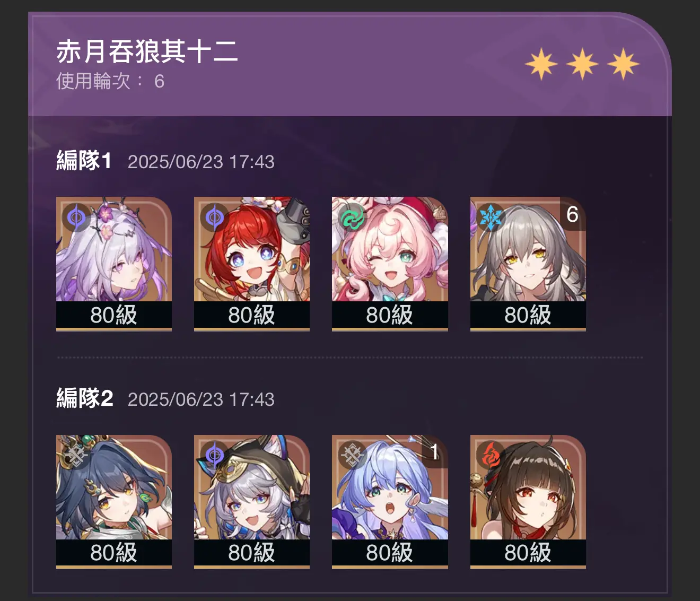Viewport: 700px width, 601px height.
Task: Click the Physical icon on the blue-haired character
Action: tap(352, 454)
